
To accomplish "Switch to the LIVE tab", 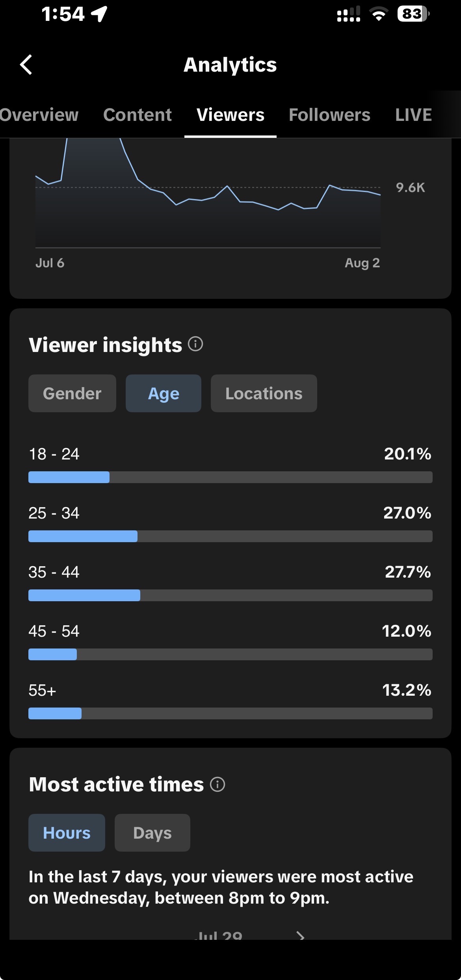I will coord(414,115).
